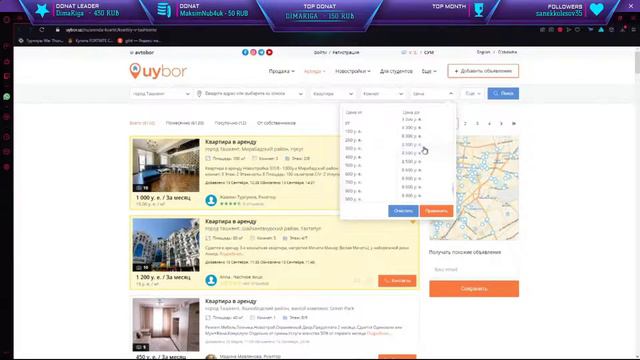Open the third listing's room photo

coord(166,324)
